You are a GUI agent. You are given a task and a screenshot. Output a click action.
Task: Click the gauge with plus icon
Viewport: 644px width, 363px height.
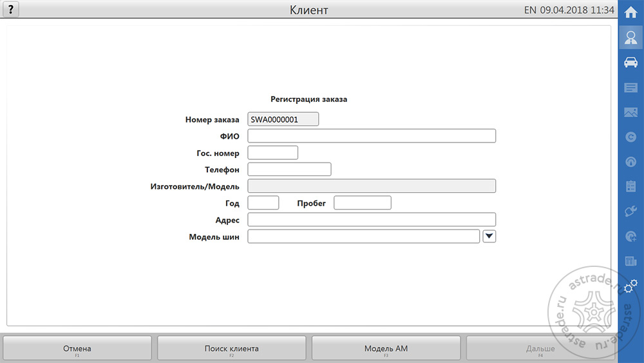coord(631,237)
